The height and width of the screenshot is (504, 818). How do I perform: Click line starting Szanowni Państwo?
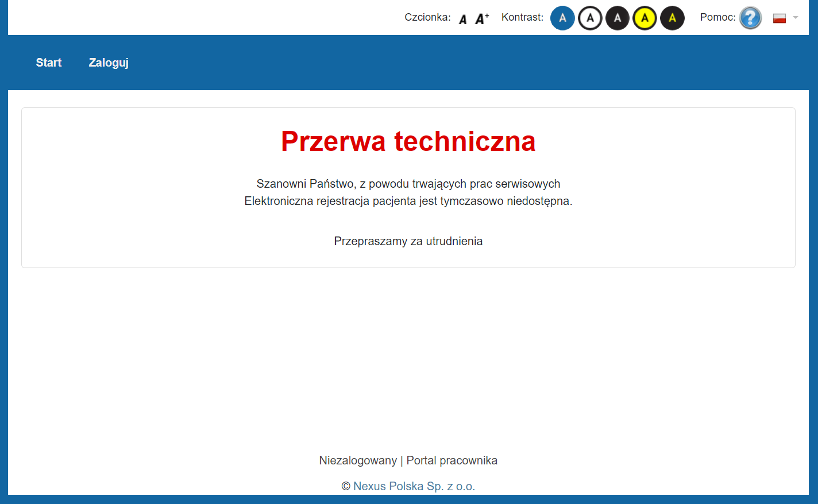click(x=408, y=184)
